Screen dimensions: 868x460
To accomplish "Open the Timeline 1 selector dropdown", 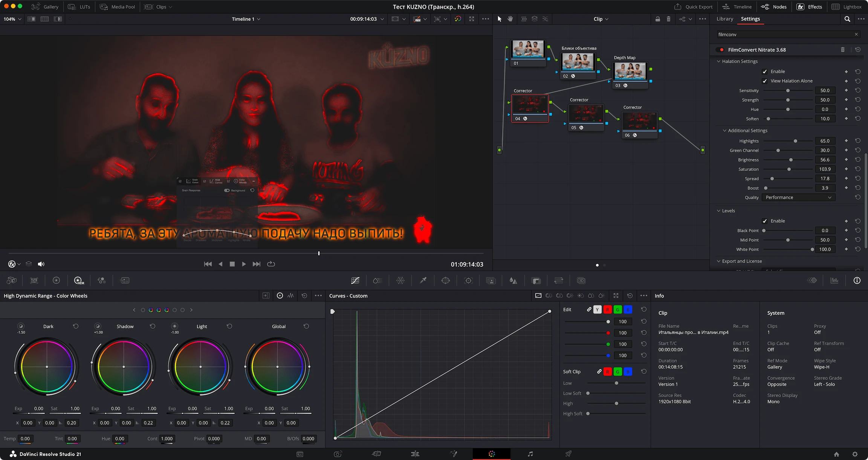I will click(x=246, y=19).
